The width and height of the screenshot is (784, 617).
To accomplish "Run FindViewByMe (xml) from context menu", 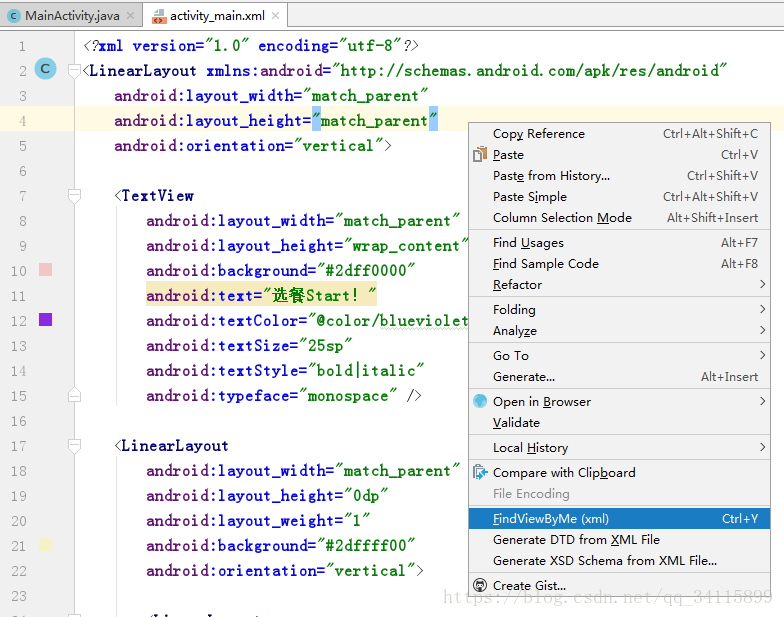I will (620, 518).
